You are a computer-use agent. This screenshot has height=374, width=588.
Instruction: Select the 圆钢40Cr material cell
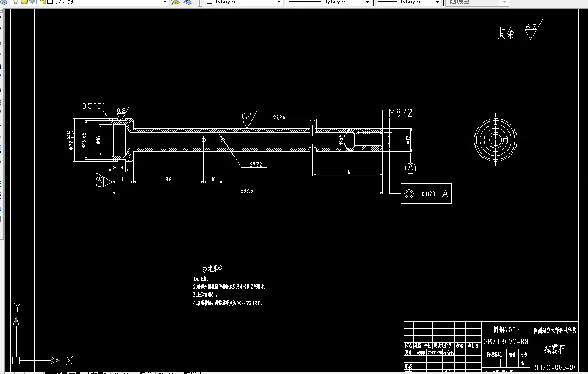[506, 330]
